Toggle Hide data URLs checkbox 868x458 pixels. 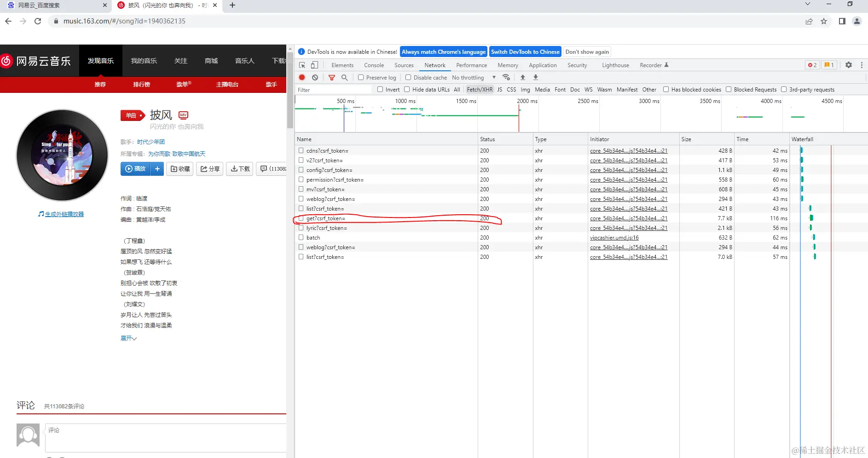[407, 89]
